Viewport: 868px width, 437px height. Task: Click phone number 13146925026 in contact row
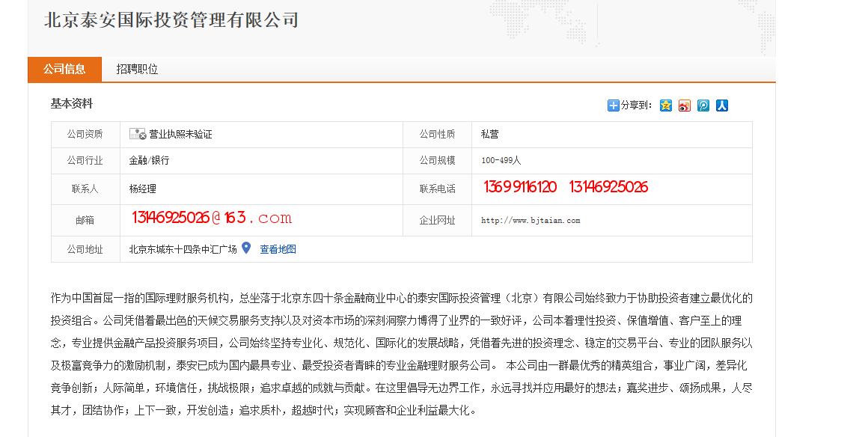[x=608, y=187]
